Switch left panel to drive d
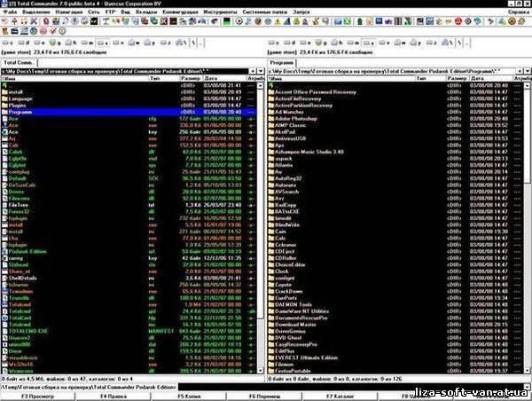The width and height of the screenshot is (532, 401). 24,43
